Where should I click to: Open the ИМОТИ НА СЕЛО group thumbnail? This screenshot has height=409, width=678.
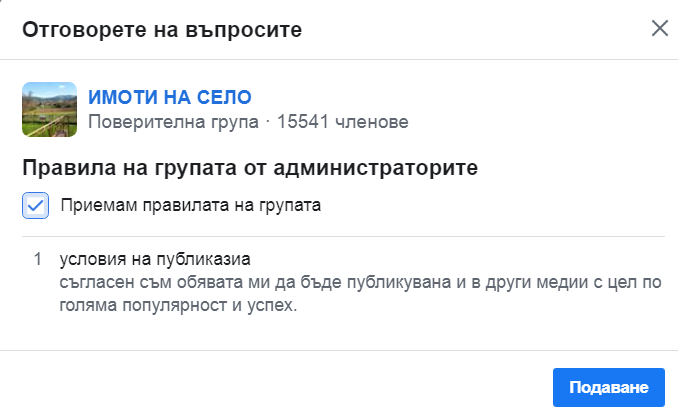click(x=50, y=109)
